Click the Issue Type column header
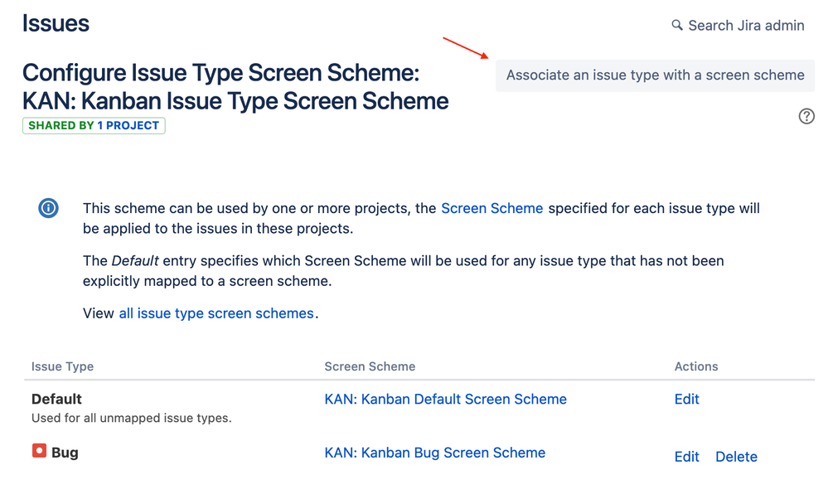Image resolution: width=828 pixels, height=504 pixels. [x=62, y=366]
